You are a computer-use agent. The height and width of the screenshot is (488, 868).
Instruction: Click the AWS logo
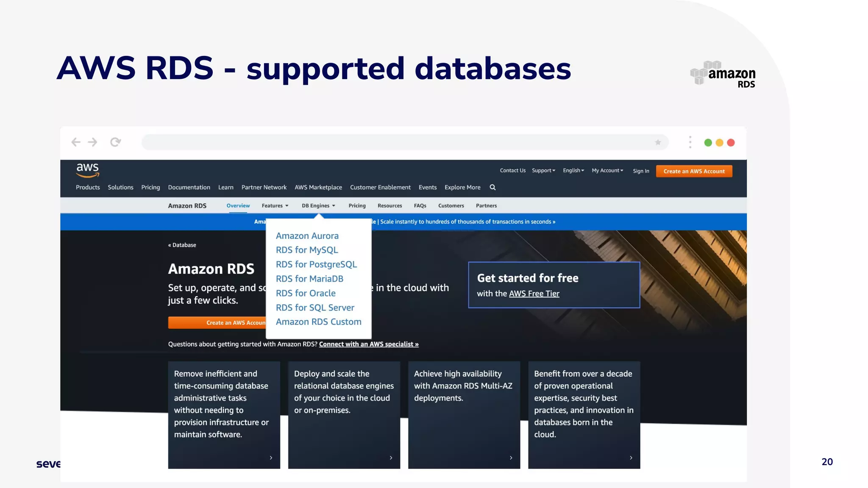[x=88, y=170]
